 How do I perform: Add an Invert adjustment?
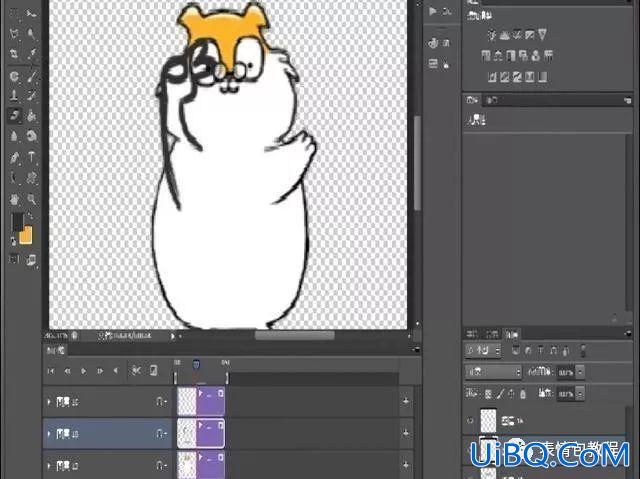pos(492,77)
